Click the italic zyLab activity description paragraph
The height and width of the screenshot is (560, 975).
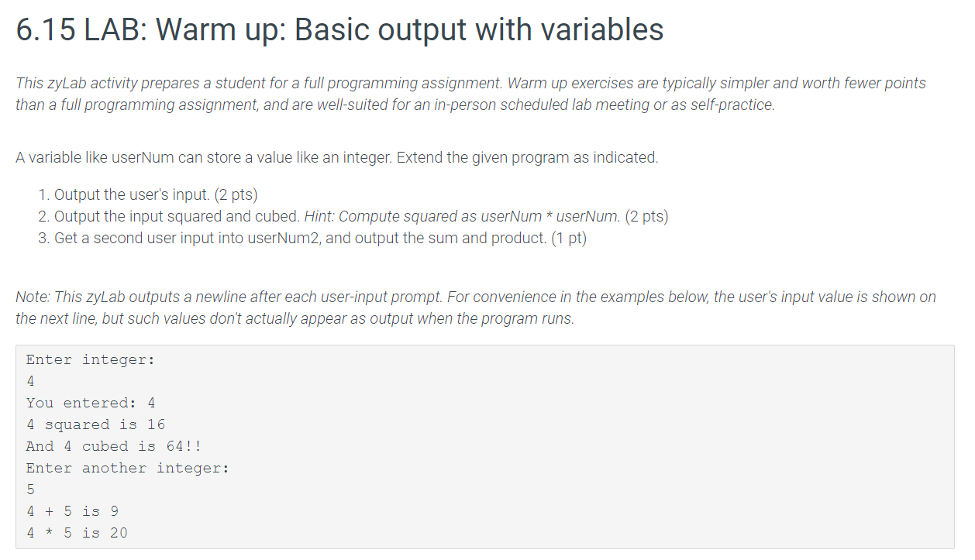tap(470, 94)
